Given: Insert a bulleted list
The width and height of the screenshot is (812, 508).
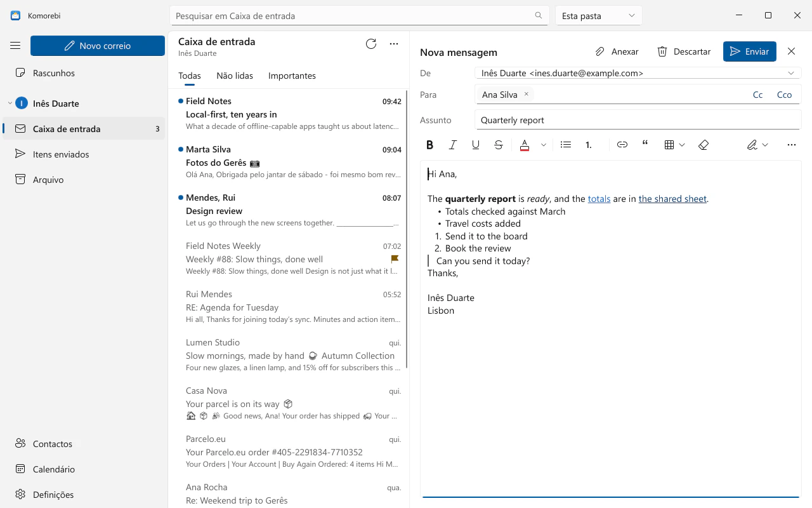Looking at the screenshot, I should pyautogui.click(x=566, y=145).
